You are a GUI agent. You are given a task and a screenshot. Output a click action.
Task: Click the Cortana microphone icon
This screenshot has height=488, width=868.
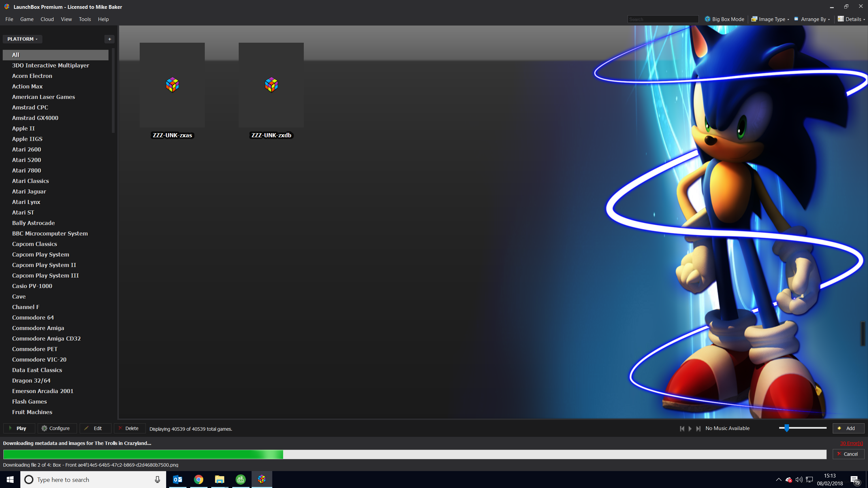157,480
